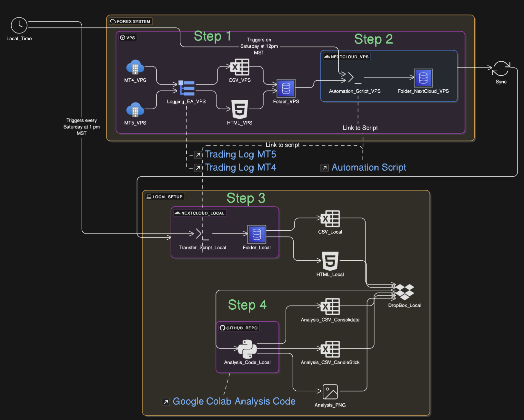Viewport: 524px width, 420px height.
Task: Select the FOREX SYSTEM group label
Action: pos(131,21)
